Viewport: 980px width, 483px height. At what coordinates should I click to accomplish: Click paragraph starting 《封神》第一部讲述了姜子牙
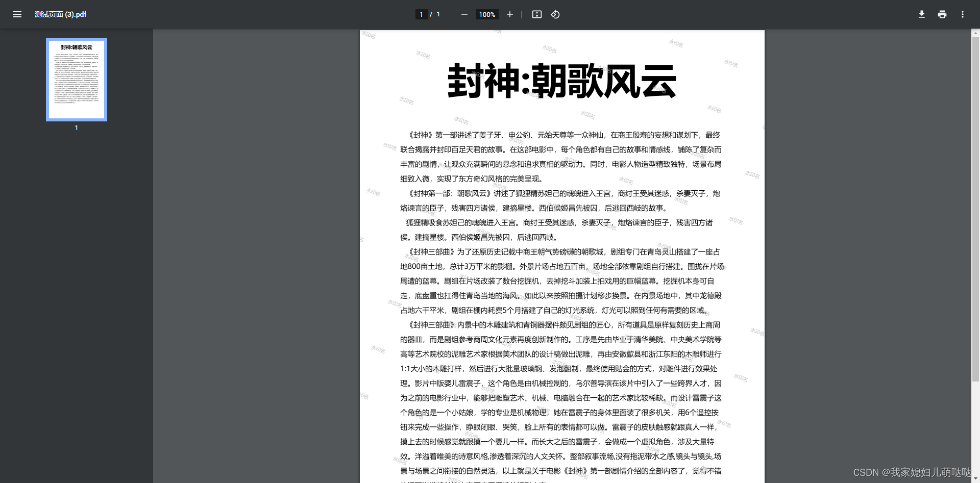[x=561, y=157]
